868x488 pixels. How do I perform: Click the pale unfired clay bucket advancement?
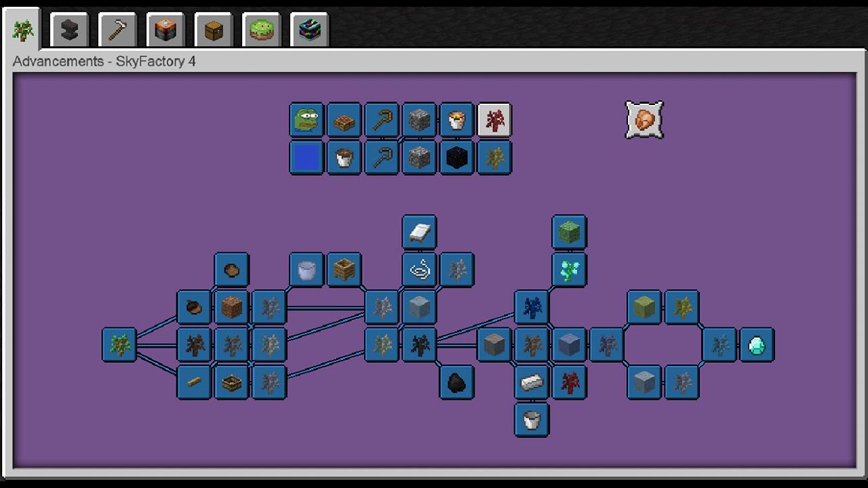[x=307, y=270]
